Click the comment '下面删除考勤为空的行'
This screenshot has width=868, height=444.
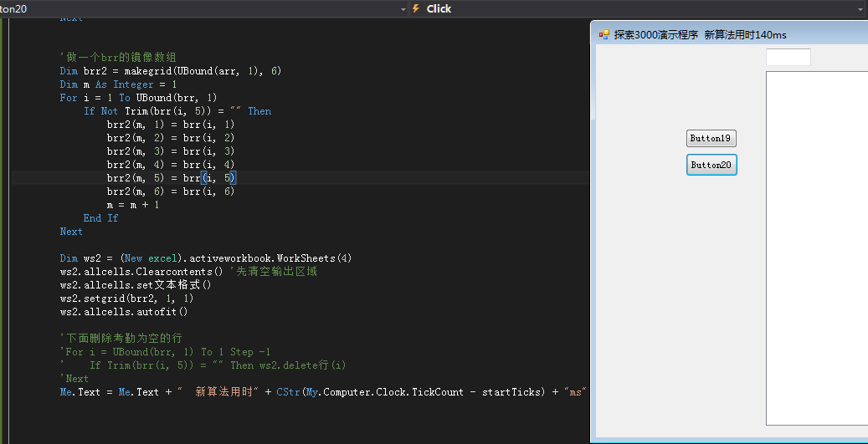(x=121, y=339)
